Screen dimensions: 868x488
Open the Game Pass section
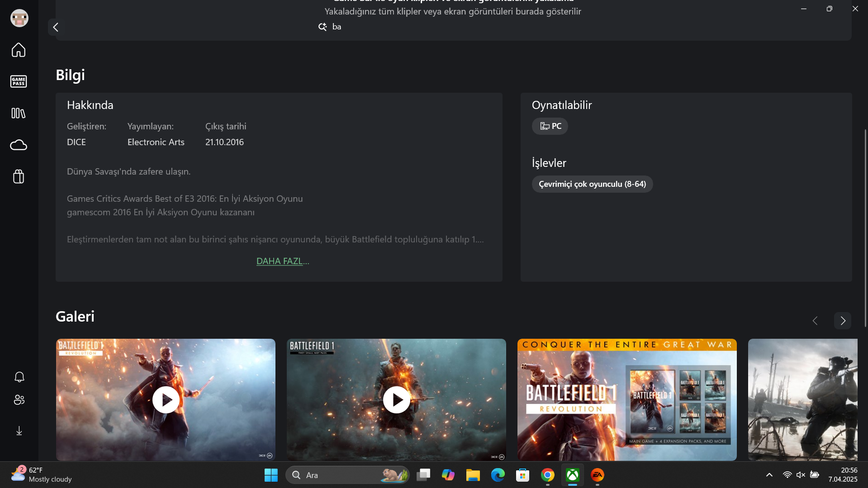point(19,81)
